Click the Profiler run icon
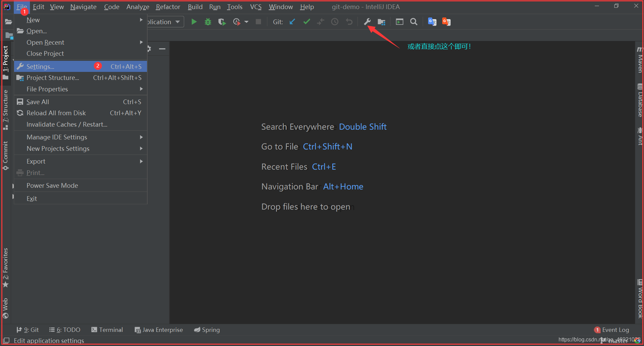This screenshot has width=644, height=346. (237, 22)
